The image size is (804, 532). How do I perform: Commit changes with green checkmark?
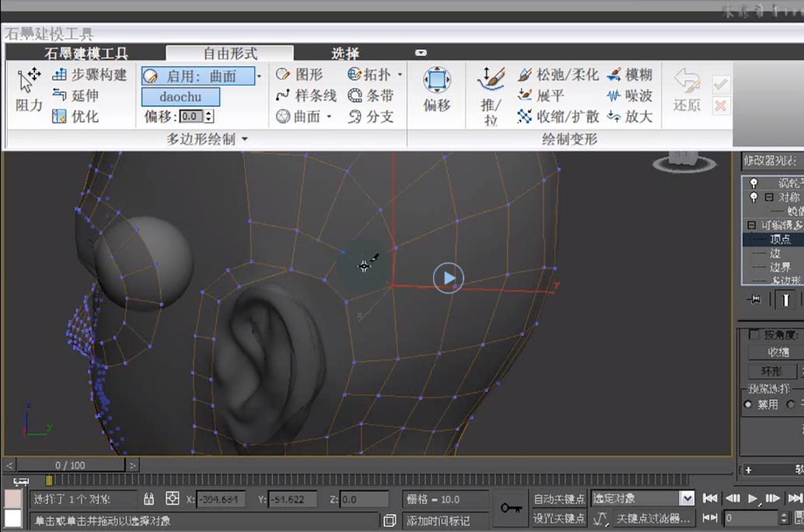pyautogui.click(x=721, y=84)
